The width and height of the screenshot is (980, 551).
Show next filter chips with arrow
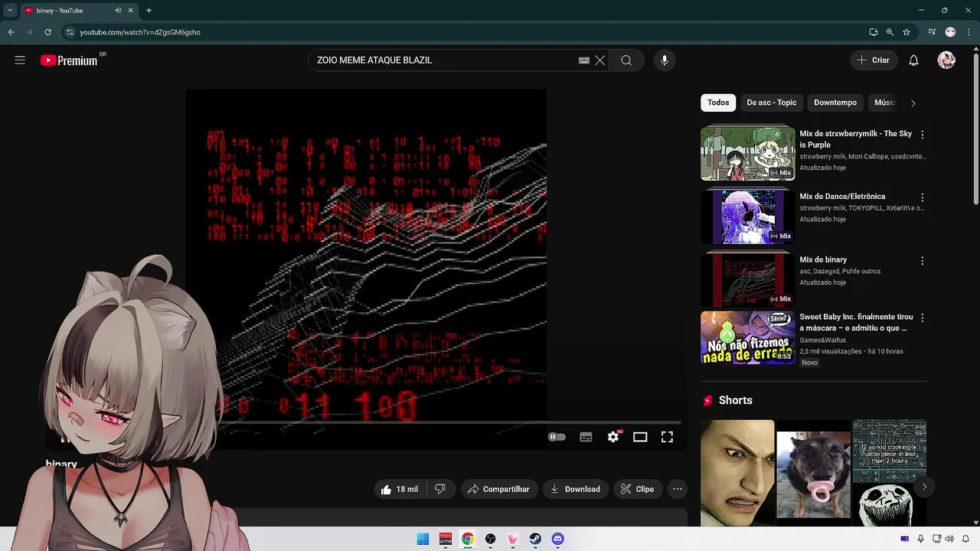913,103
